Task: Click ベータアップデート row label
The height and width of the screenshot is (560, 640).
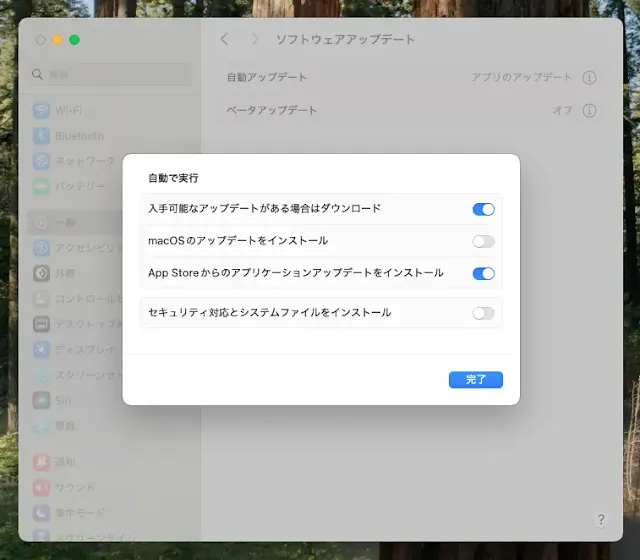Action: click(271, 110)
